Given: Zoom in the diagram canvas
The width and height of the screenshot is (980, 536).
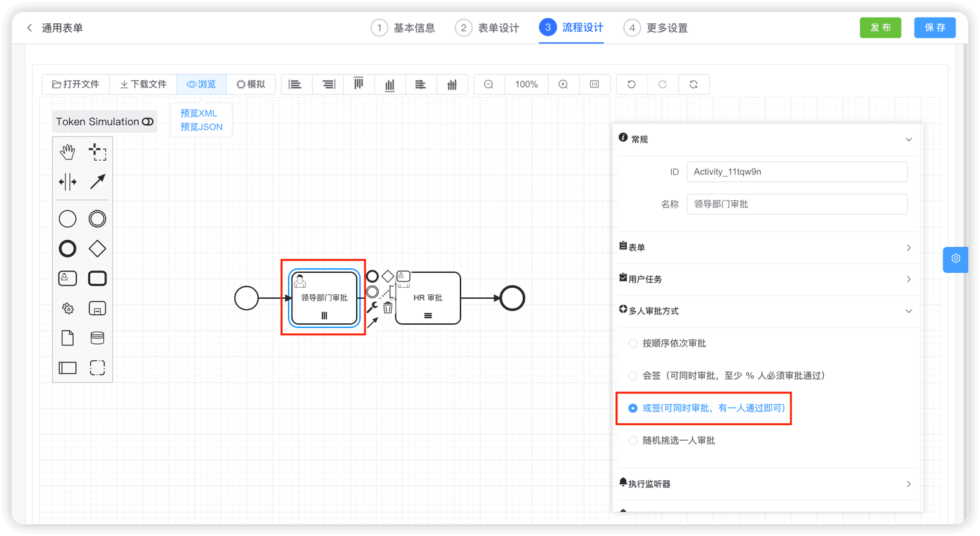Looking at the screenshot, I should [x=564, y=84].
